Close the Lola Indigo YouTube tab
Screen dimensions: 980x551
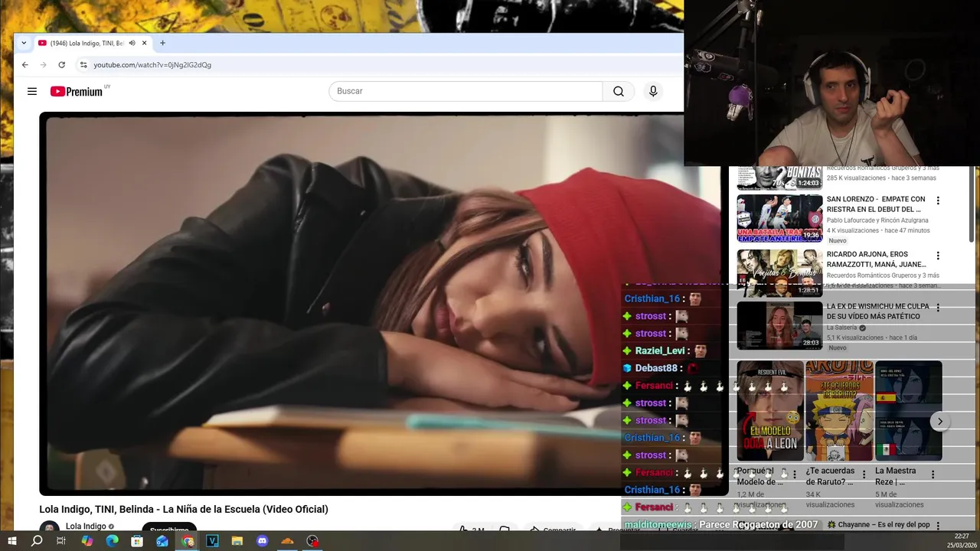point(144,43)
